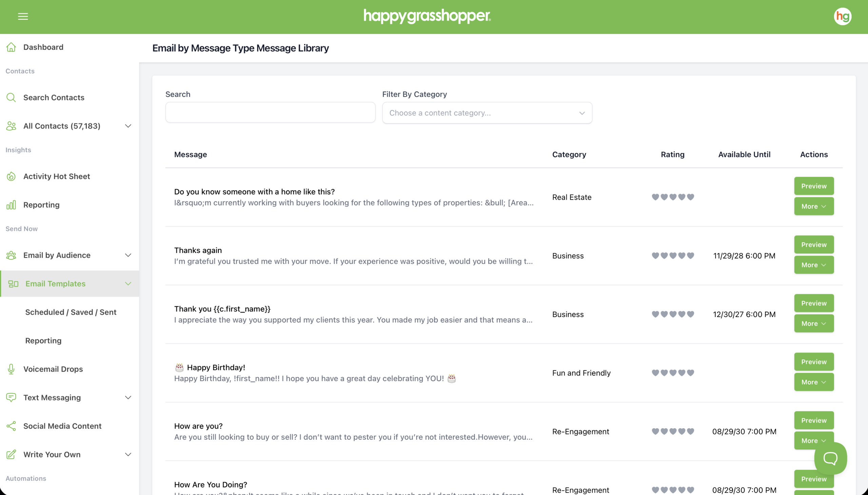Click the rating hearts for 'Happy Birthday!'
The height and width of the screenshot is (495, 868).
672,373
